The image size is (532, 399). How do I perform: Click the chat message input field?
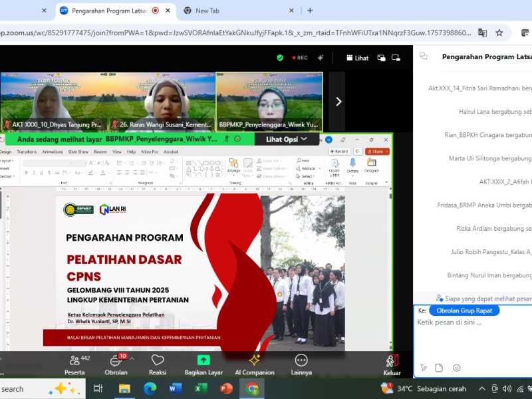pyautogui.click(x=472, y=323)
